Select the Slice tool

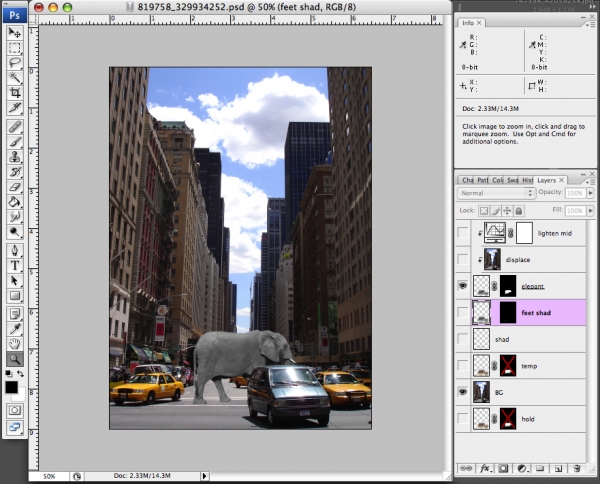click(x=15, y=108)
